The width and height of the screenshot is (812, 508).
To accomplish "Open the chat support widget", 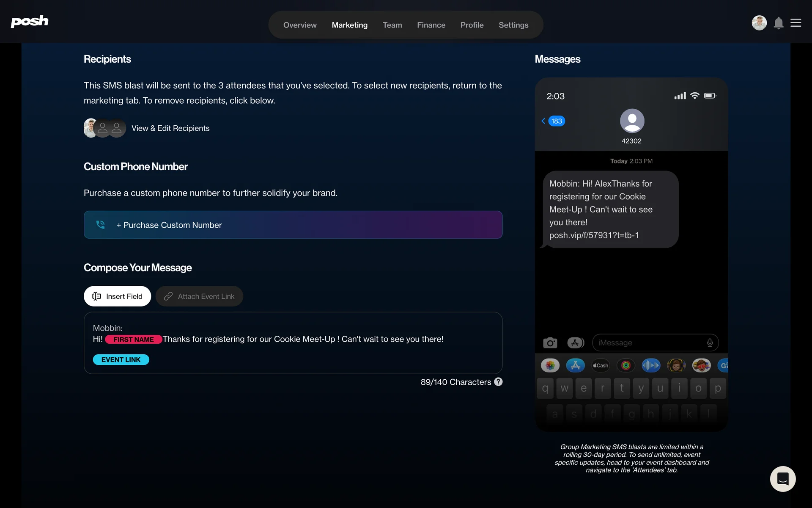I will click(782, 479).
